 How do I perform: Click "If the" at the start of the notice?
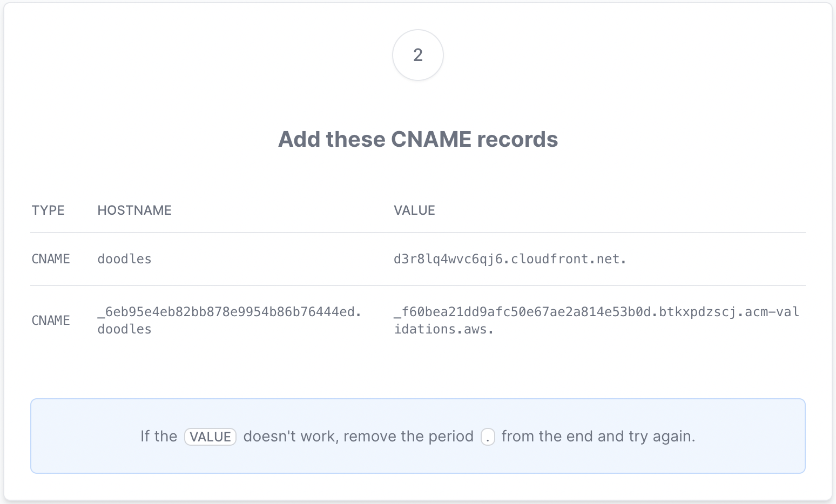point(159,437)
